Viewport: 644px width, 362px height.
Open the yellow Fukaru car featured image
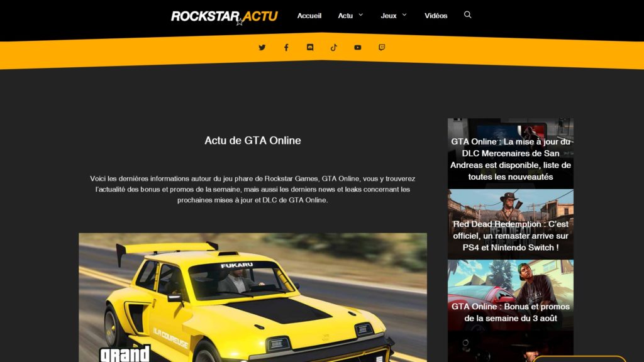click(x=253, y=297)
